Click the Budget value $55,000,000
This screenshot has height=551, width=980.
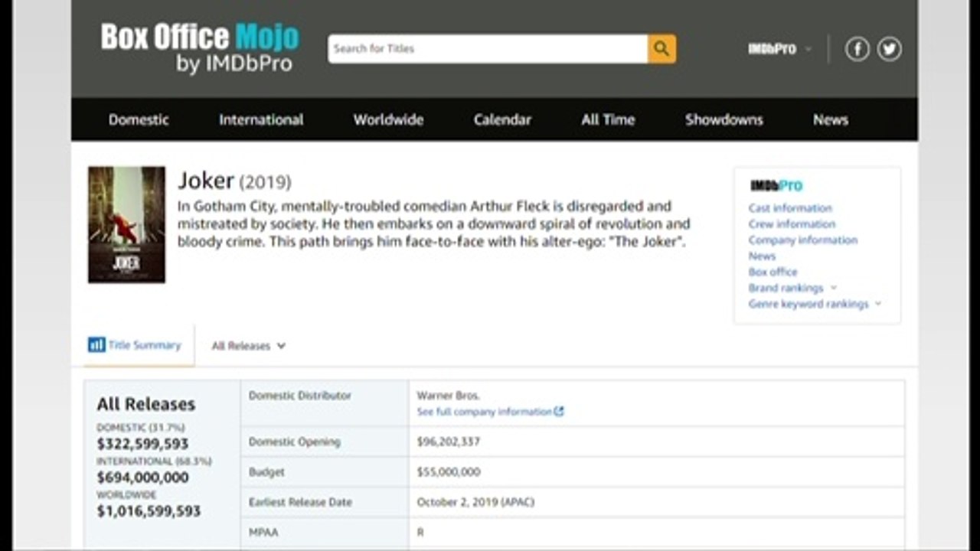(x=448, y=472)
